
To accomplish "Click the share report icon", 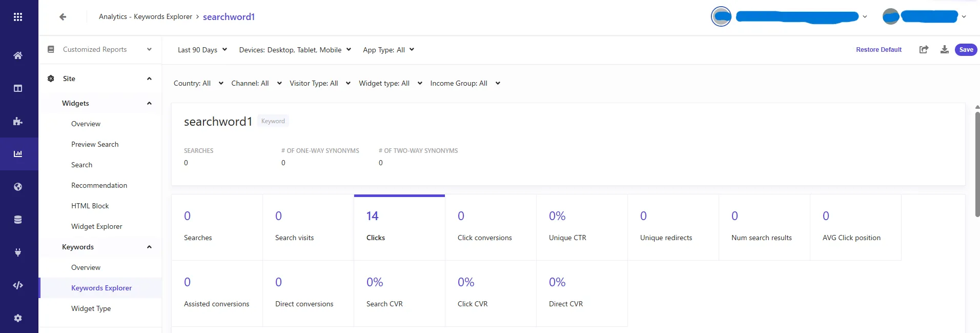I will [x=924, y=50].
